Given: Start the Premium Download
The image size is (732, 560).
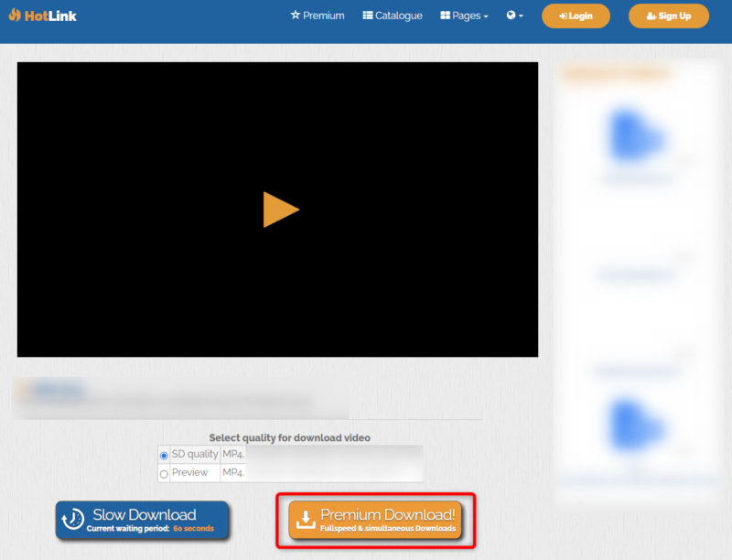Looking at the screenshot, I should click(375, 519).
